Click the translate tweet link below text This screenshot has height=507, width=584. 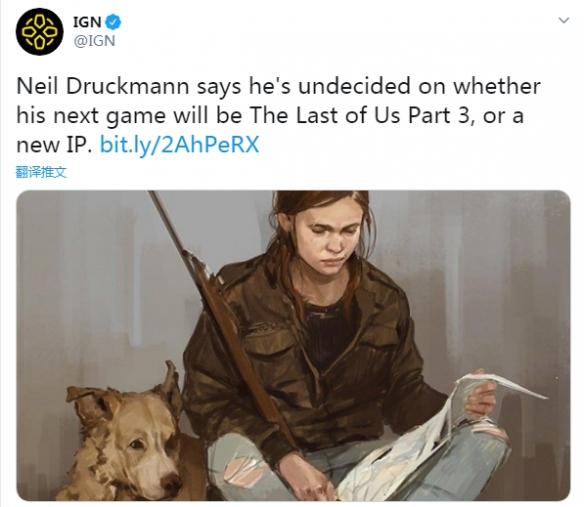click(x=41, y=172)
